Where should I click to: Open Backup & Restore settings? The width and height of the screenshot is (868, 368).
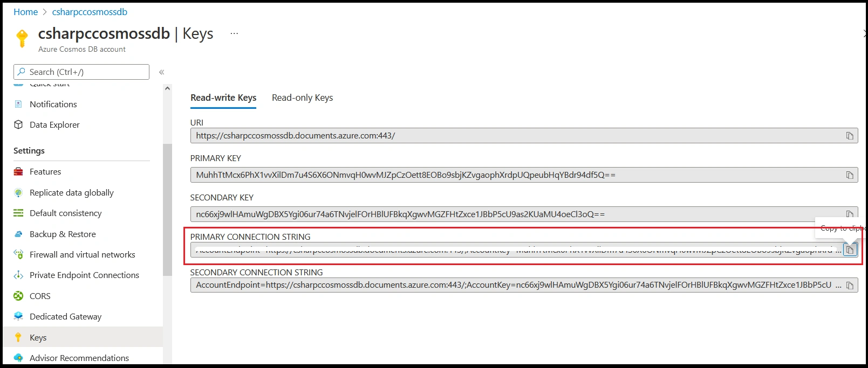click(63, 234)
